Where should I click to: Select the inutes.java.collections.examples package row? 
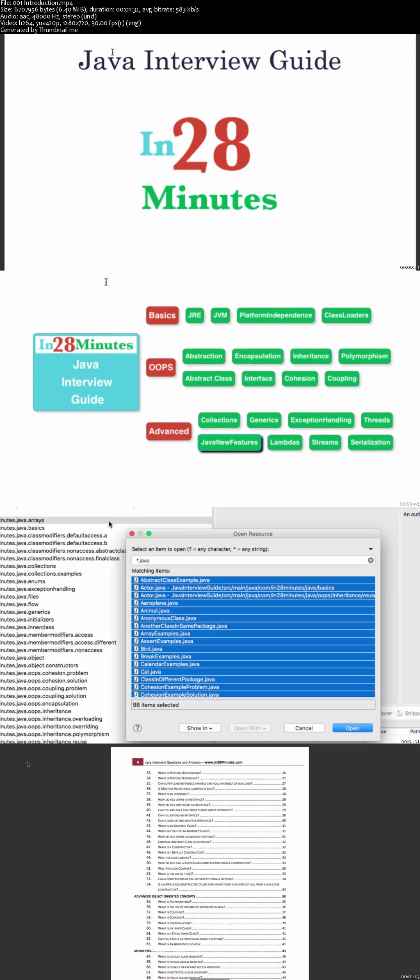(41, 574)
